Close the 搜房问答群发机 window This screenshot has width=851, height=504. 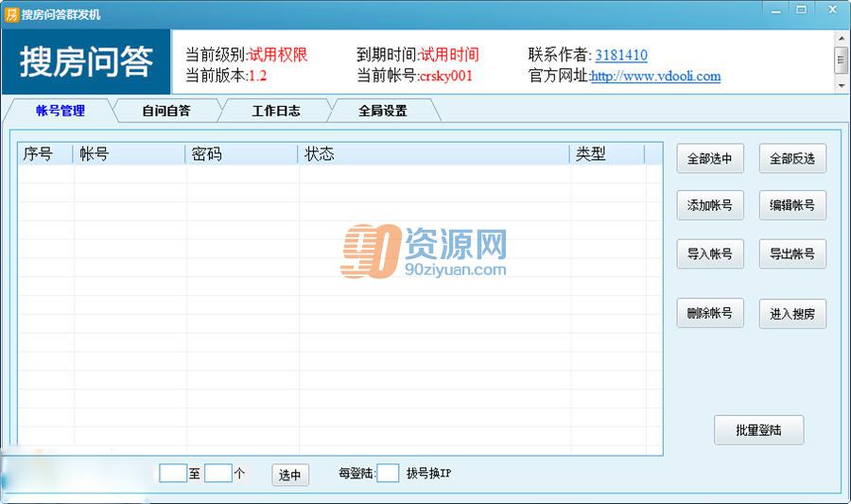point(832,9)
